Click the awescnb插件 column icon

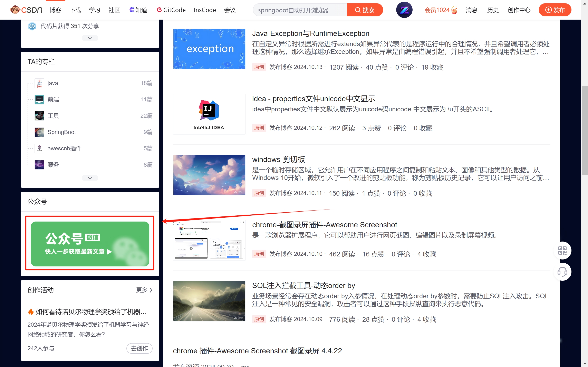coord(39,148)
